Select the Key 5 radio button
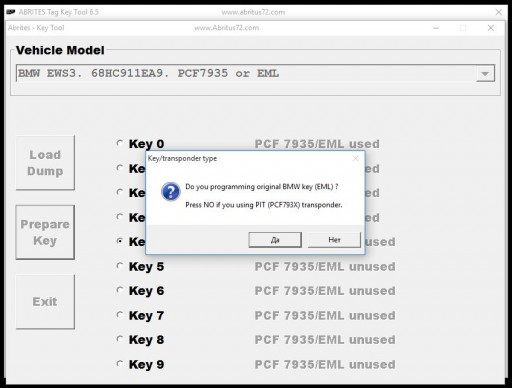Viewport: 512px width, 388px height. 120,266
